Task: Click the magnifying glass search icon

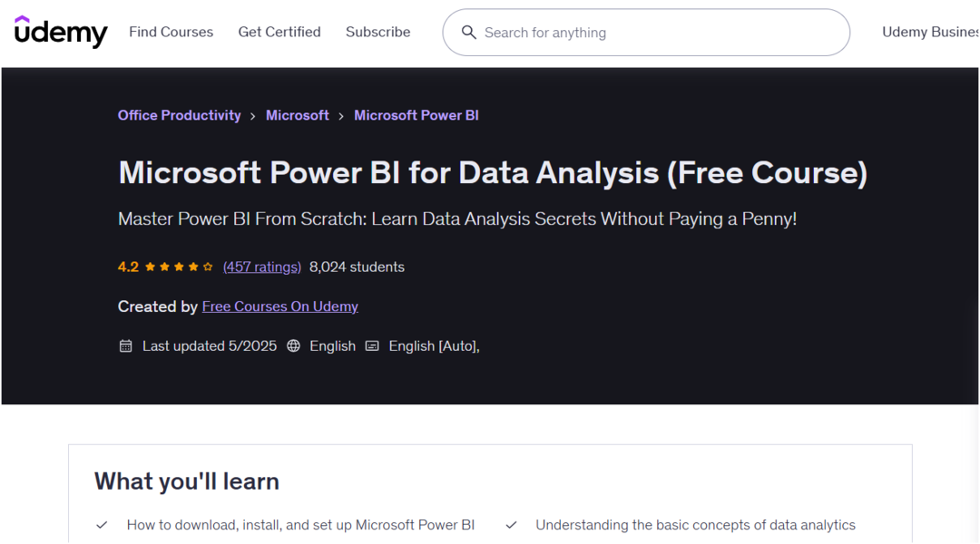Action: (469, 33)
